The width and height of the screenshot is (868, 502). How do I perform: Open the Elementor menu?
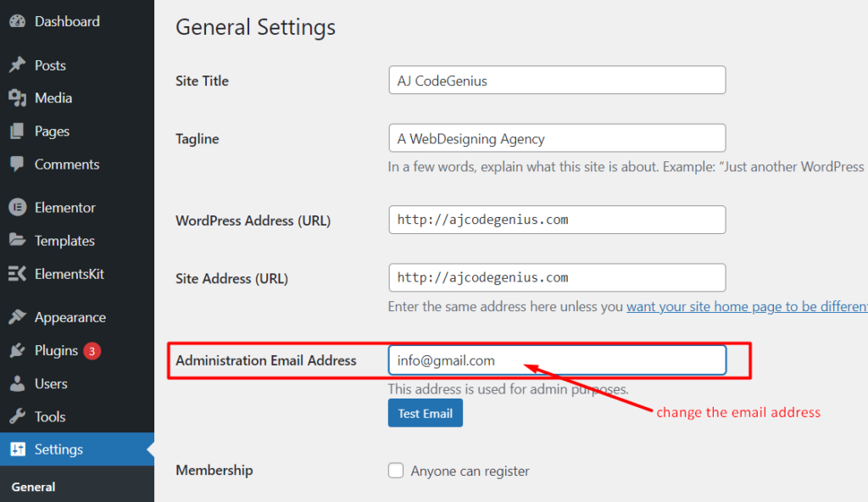(x=64, y=207)
